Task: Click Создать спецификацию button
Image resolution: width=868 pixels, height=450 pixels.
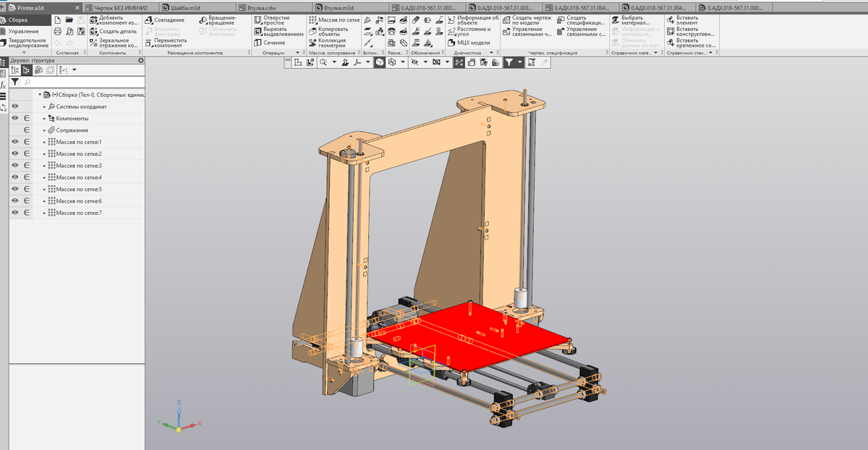Action: click(581, 20)
